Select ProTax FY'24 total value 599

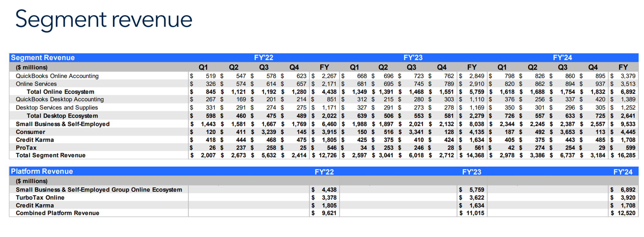coord(631,148)
